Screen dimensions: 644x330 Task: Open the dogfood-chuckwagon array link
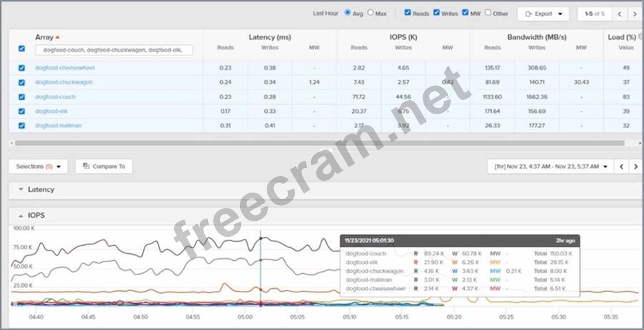click(x=64, y=82)
